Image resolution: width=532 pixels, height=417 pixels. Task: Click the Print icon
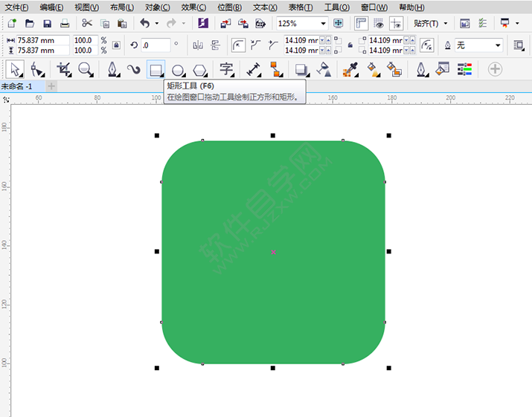[x=65, y=23]
